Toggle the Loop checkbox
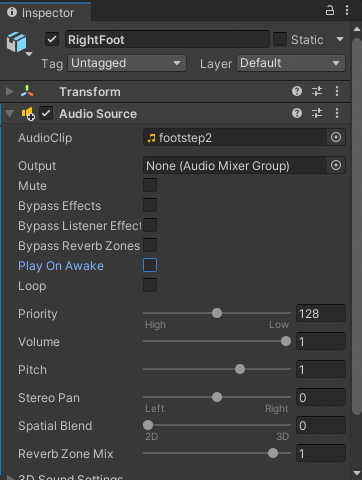The image size is (362, 480). (150, 285)
